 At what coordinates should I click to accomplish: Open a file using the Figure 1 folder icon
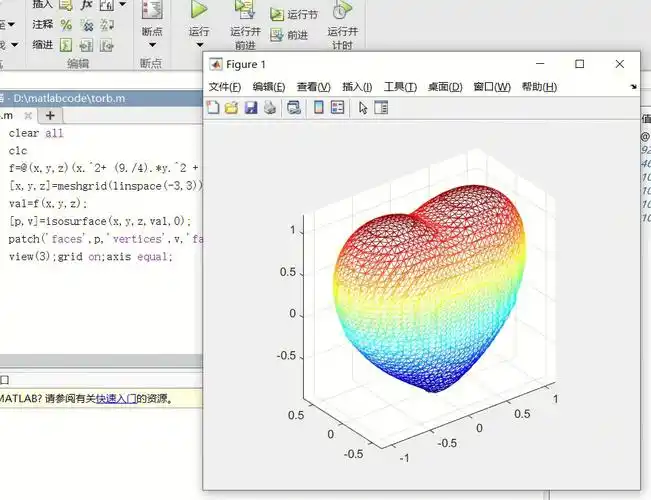click(x=232, y=108)
